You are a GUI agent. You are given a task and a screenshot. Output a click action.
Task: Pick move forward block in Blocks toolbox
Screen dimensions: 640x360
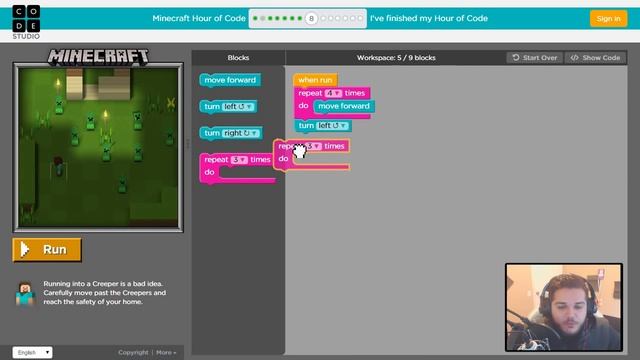point(230,80)
